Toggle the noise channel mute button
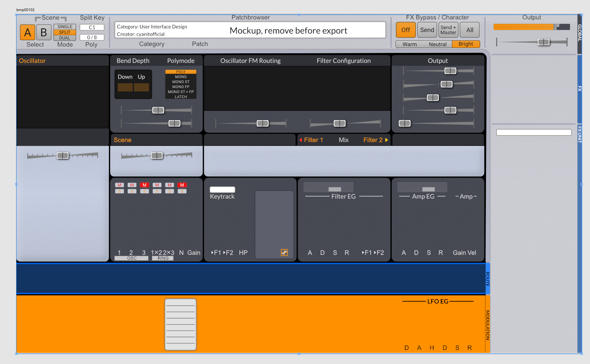 pos(182,185)
